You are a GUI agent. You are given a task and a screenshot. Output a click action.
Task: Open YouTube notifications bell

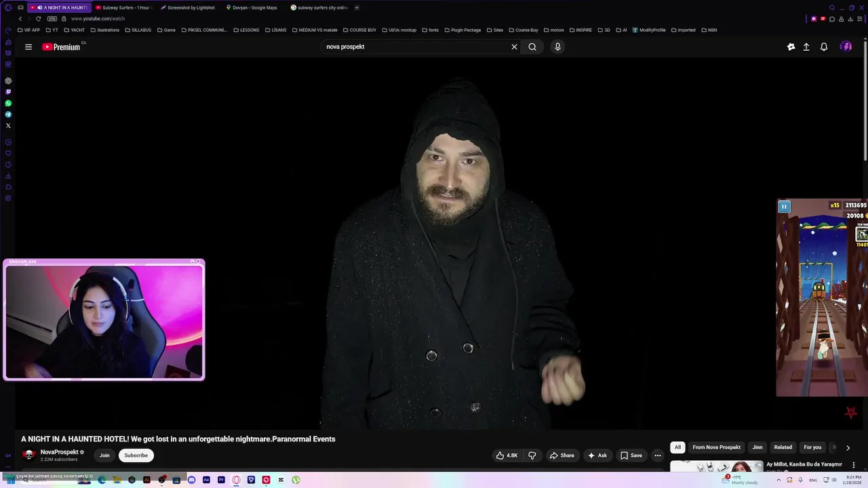(x=824, y=47)
